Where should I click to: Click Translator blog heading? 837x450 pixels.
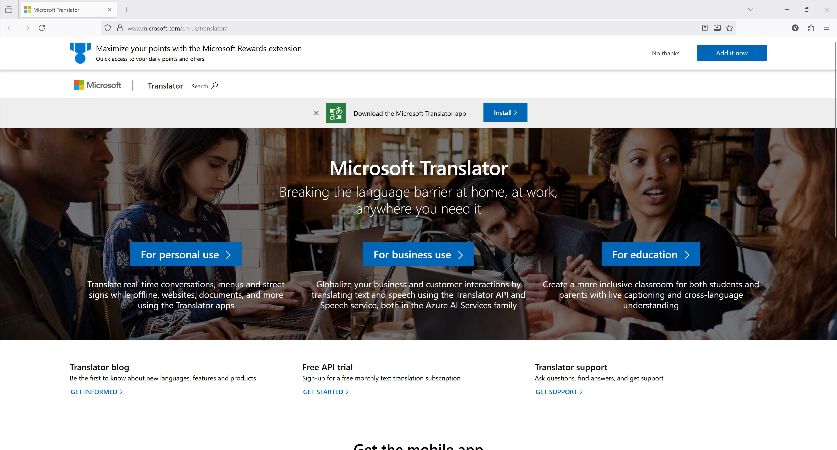(99, 367)
